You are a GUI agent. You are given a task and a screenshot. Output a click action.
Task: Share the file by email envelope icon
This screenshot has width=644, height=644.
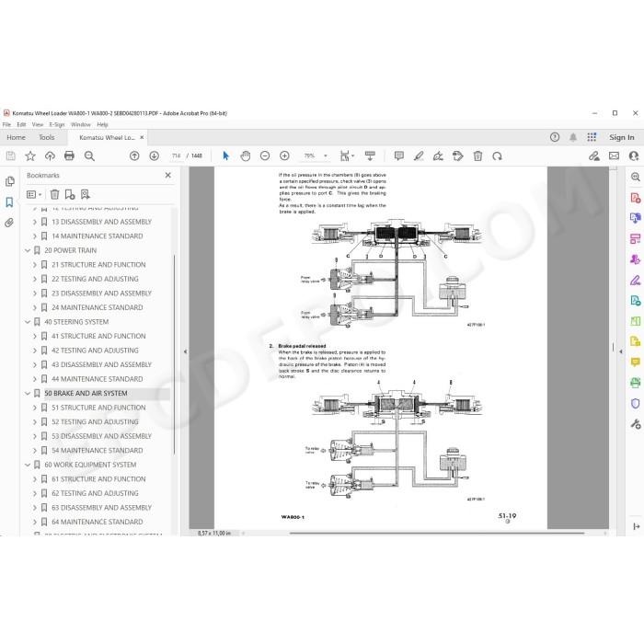tap(614, 155)
